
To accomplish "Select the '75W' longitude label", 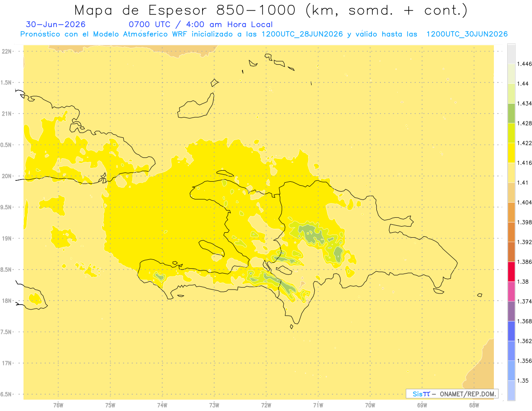I will [x=110, y=405].
